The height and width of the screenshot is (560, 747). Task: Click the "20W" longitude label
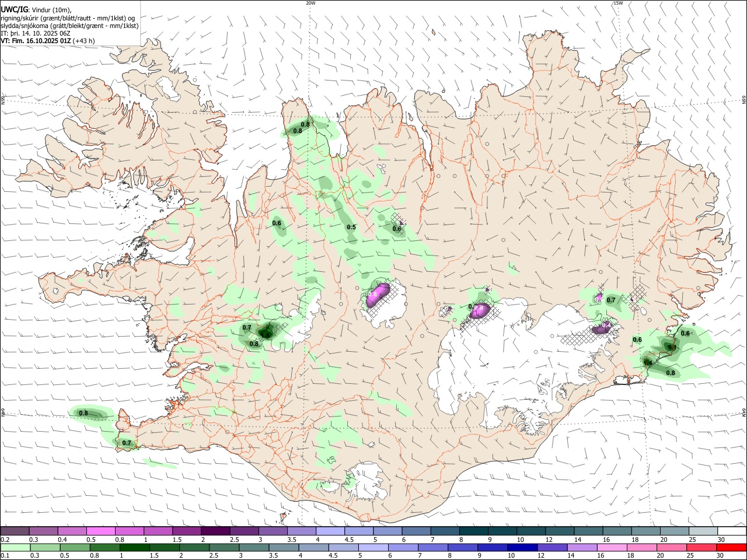pos(310,3)
